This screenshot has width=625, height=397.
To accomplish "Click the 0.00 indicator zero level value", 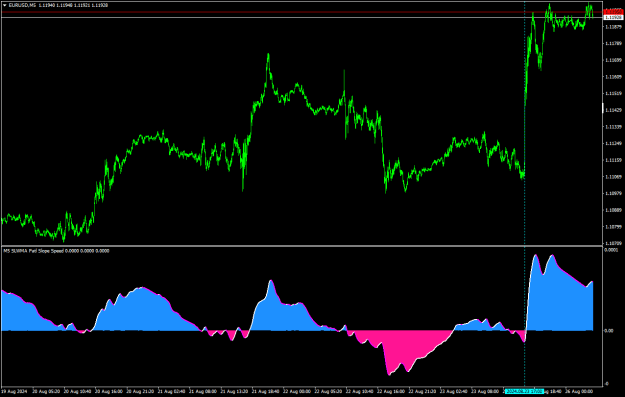I will click(609, 330).
